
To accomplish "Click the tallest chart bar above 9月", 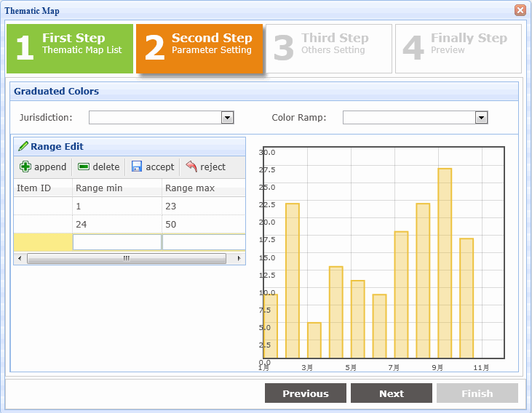I will point(445,263).
